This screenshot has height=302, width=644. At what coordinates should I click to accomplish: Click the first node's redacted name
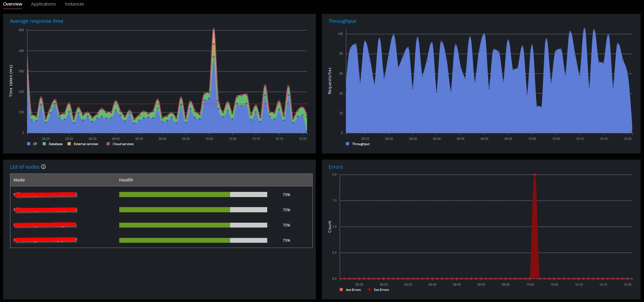tap(45, 195)
